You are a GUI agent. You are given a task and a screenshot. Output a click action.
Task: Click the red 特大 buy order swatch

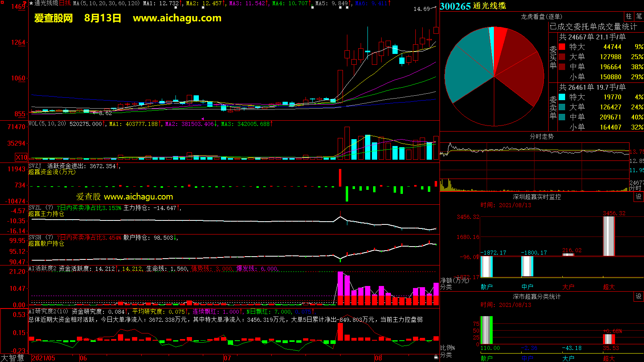(562, 47)
